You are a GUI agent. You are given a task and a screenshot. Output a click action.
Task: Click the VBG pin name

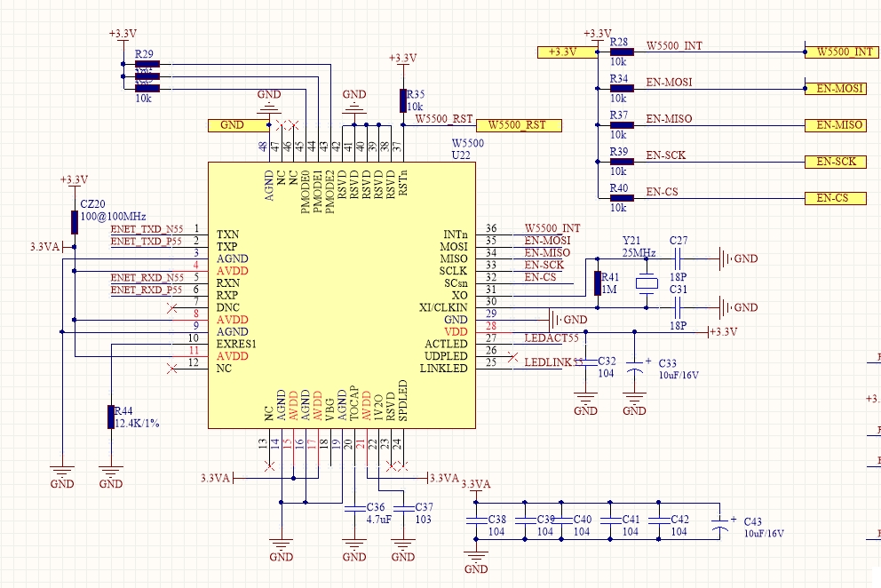tap(329, 409)
